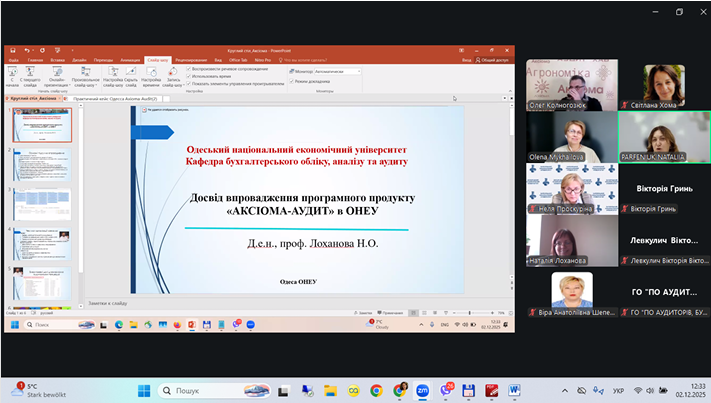
Task: Start slideshow from beginning (С начала)
Action: coord(12,77)
